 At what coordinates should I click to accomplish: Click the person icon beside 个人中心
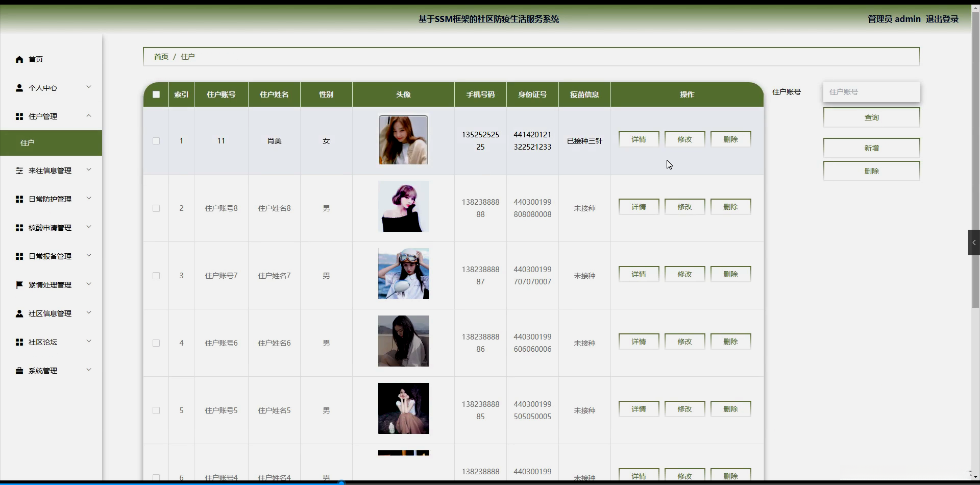pos(19,88)
